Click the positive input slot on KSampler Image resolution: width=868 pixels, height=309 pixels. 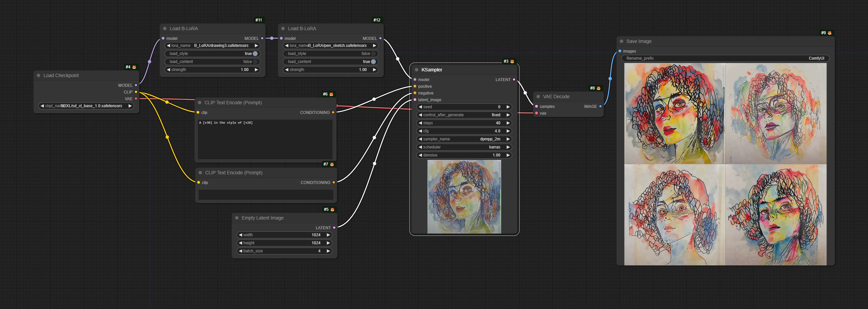coord(415,86)
